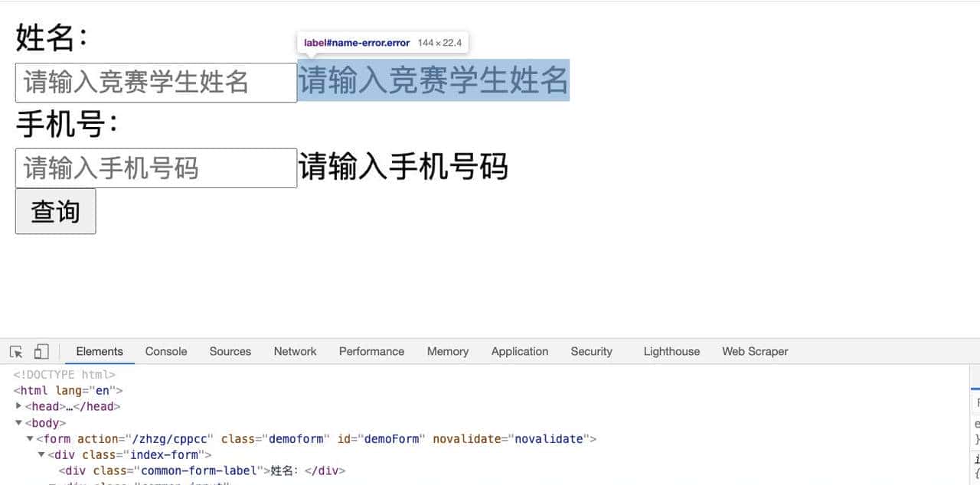Open the Sources panel

coord(230,351)
